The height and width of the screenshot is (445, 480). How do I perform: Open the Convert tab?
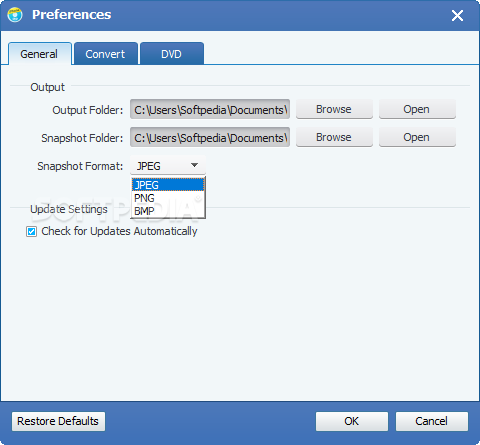(105, 54)
